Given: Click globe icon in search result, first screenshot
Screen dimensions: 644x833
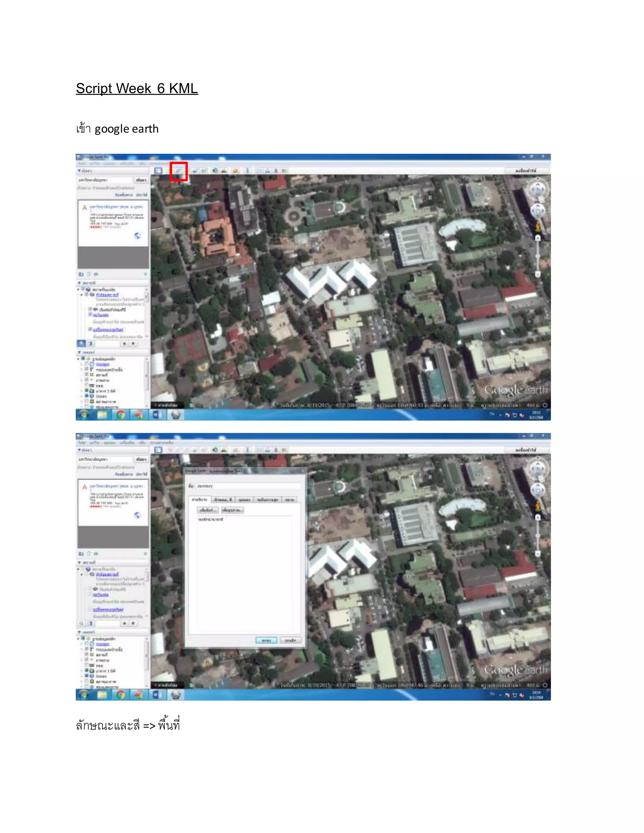Looking at the screenshot, I should 137,236.
